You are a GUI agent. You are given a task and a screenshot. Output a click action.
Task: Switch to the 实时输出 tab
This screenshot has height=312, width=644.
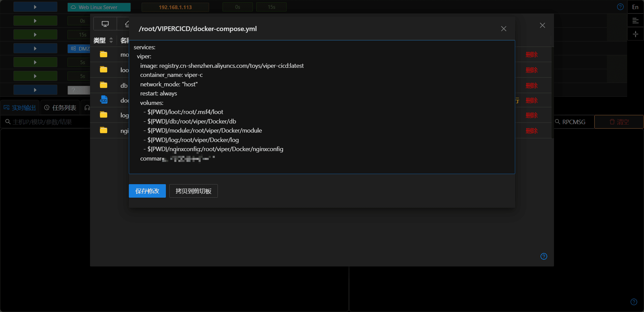(x=20, y=108)
